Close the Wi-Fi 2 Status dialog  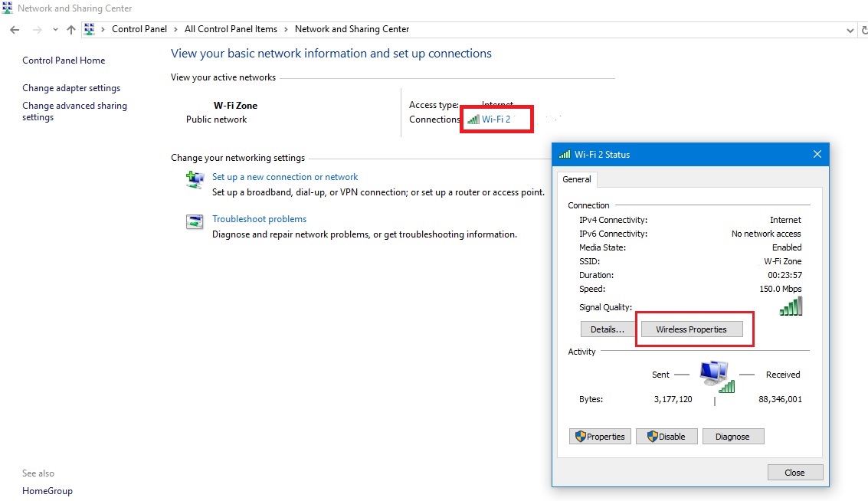click(x=794, y=473)
